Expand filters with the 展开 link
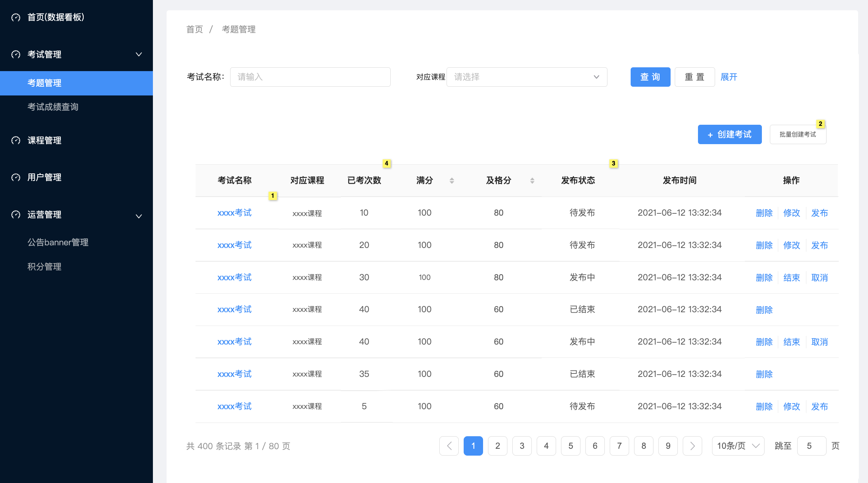868x483 pixels. coord(729,77)
